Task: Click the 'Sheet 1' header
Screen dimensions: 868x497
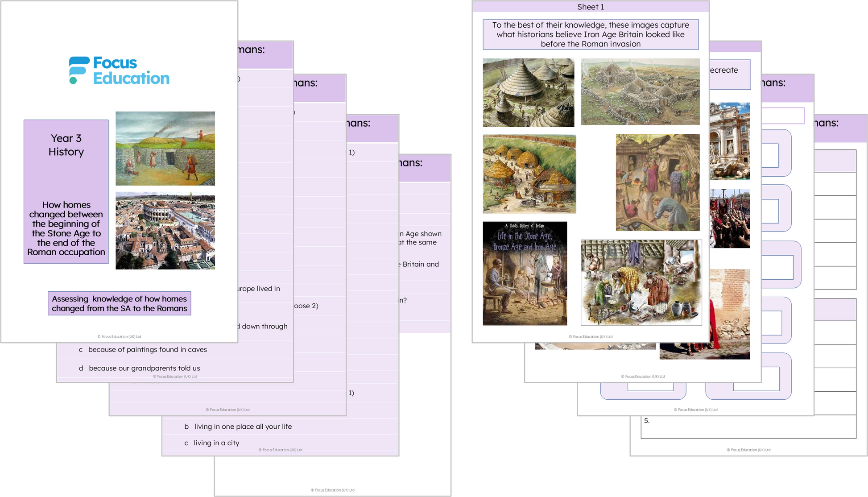Action: (591, 7)
